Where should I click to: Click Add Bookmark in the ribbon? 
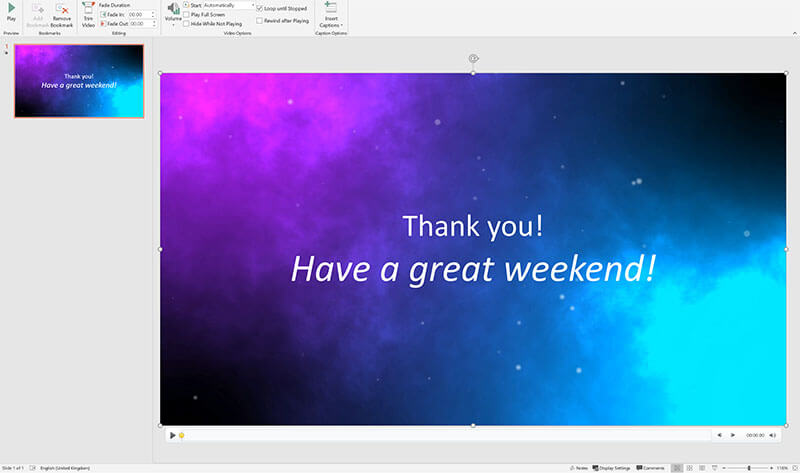click(38, 15)
